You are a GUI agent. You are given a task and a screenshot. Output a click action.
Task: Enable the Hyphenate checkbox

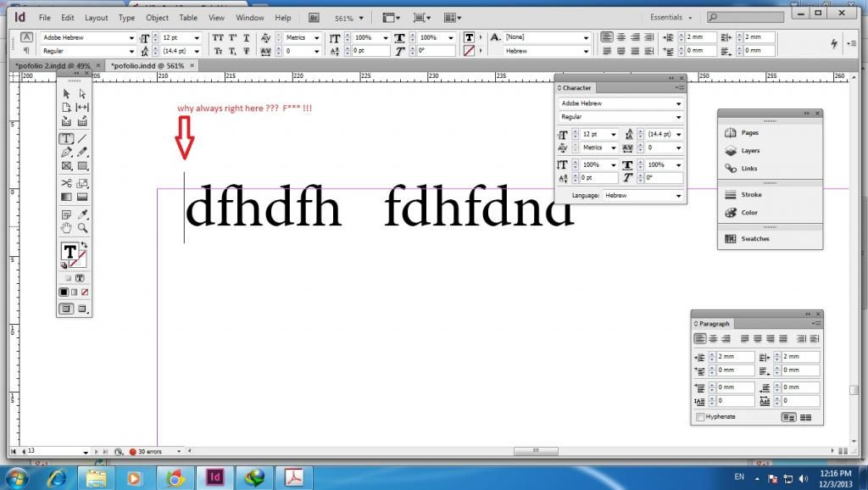click(700, 417)
